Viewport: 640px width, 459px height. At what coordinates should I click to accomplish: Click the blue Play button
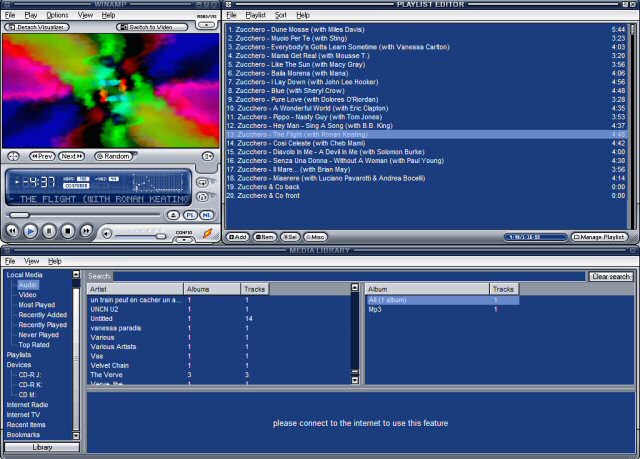(x=30, y=231)
